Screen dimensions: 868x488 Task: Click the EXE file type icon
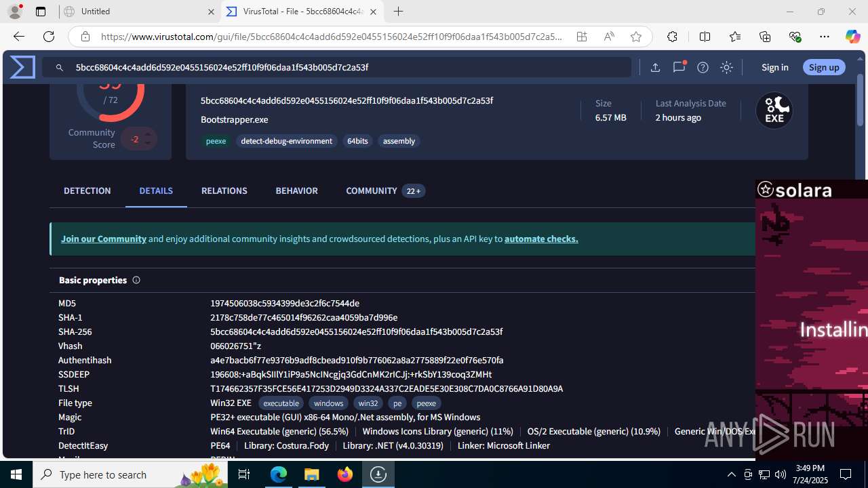774,110
